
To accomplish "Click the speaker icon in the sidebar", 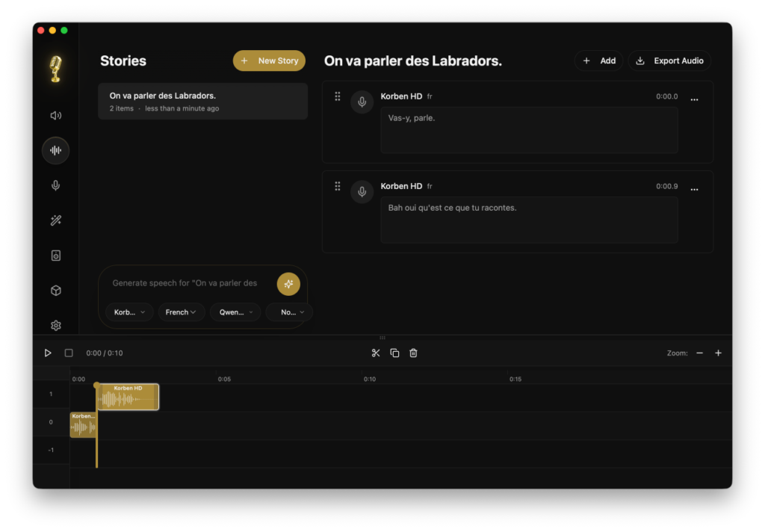I will click(55, 116).
